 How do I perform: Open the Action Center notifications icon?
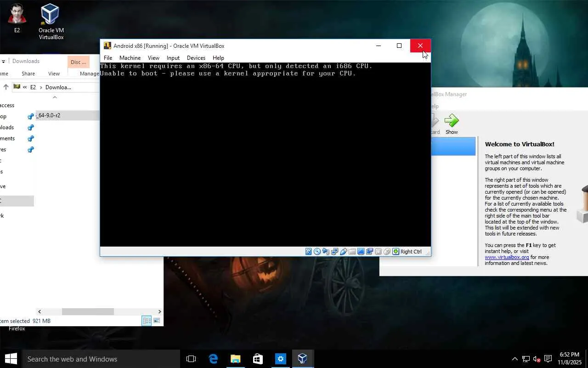548,359
